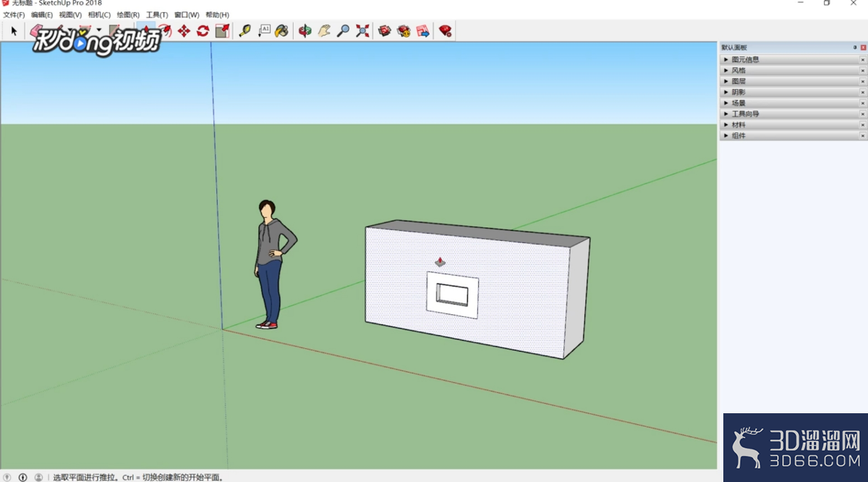Image resolution: width=868 pixels, height=482 pixels.
Task: Click Send to LayOut icon
Action: click(423, 31)
